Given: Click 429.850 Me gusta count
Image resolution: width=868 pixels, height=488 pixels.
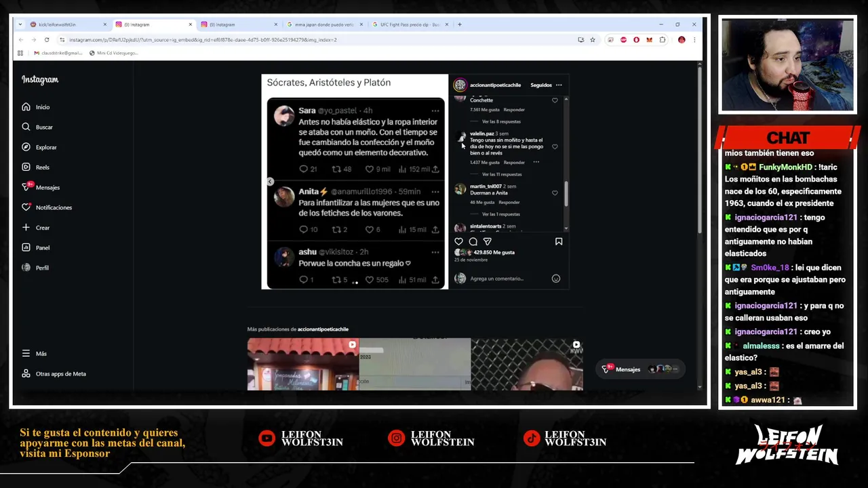Looking at the screenshot, I should coord(494,252).
